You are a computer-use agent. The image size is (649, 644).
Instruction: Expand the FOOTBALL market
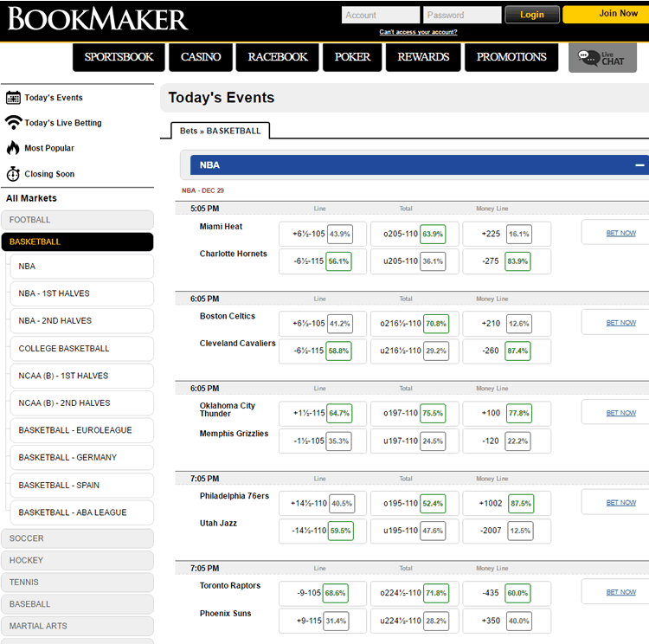click(x=77, y=220)
